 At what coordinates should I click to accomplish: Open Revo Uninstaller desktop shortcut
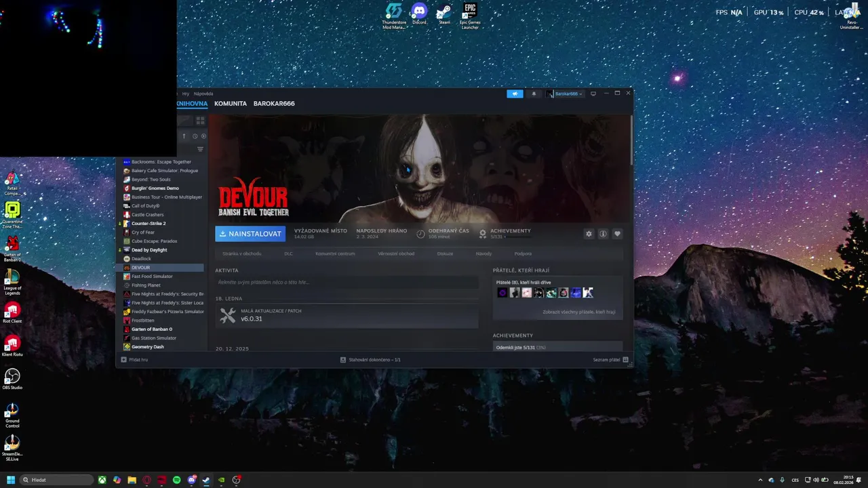(850, 16)
